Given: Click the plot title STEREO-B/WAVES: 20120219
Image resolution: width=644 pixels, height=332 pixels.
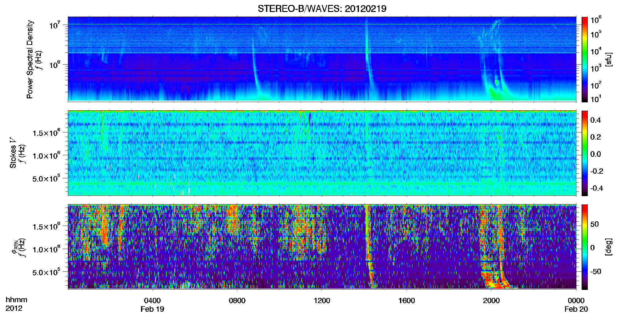Looking at the screenshot, I should click(322, 9).
